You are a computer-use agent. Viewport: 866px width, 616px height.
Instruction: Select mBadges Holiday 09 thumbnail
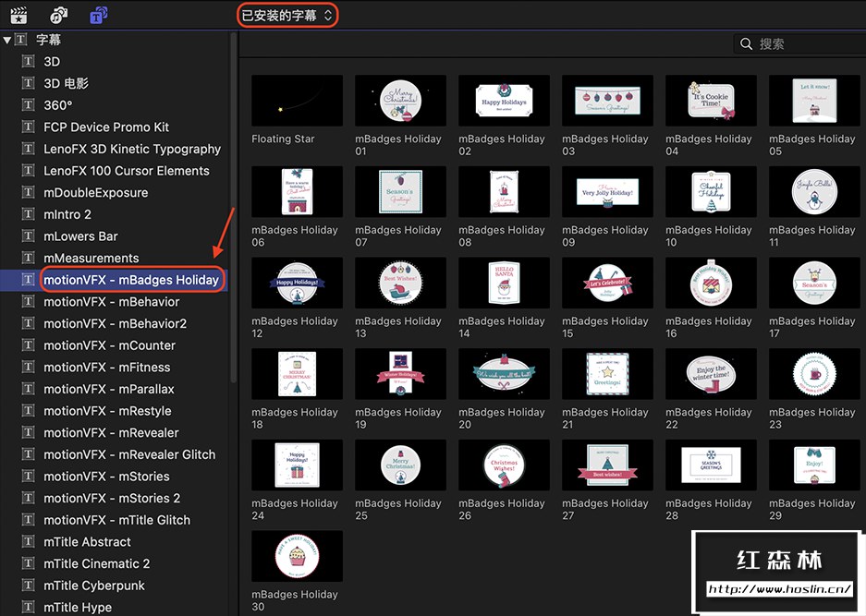607,192
